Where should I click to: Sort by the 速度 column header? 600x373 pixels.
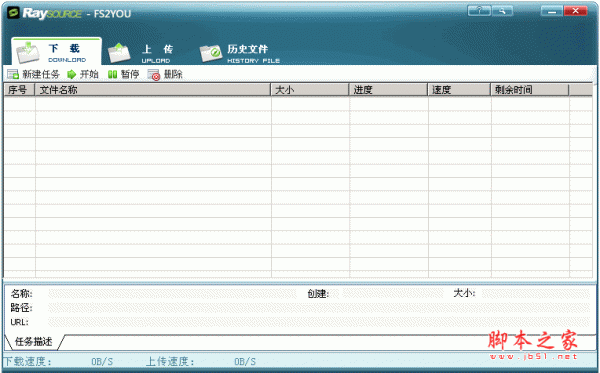pyautogui.click(x=459, y=90)
